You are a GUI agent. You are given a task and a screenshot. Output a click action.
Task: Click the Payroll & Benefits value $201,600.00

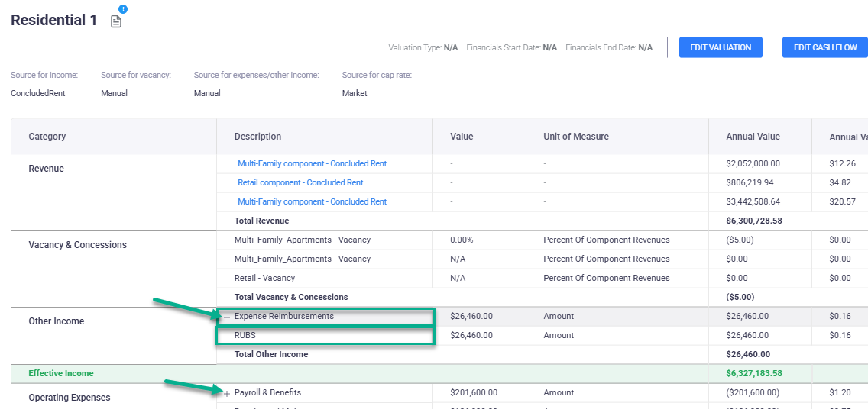click(474, 392)
